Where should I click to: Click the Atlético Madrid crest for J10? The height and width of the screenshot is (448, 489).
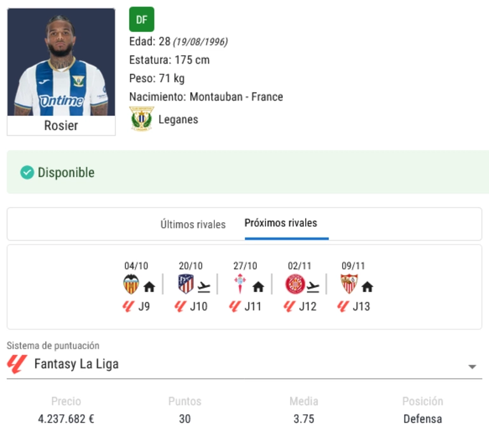click(186, 284)
